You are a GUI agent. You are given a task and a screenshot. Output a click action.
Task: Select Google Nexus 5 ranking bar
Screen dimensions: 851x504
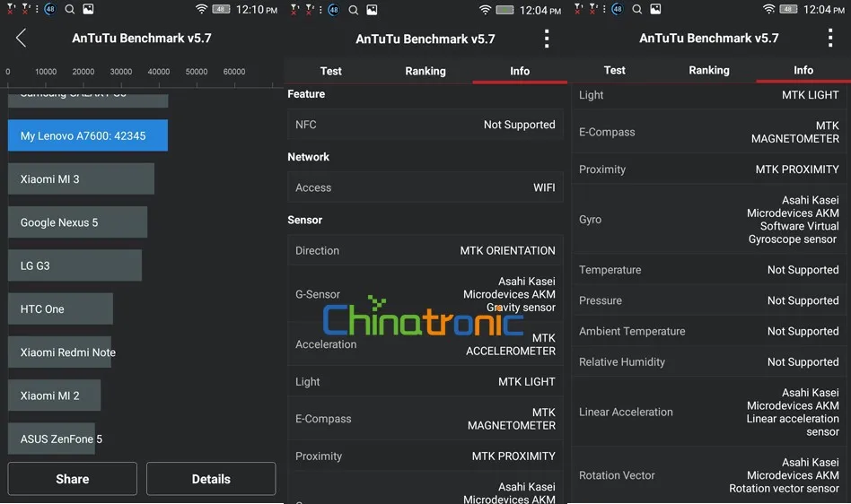point(77,222)
